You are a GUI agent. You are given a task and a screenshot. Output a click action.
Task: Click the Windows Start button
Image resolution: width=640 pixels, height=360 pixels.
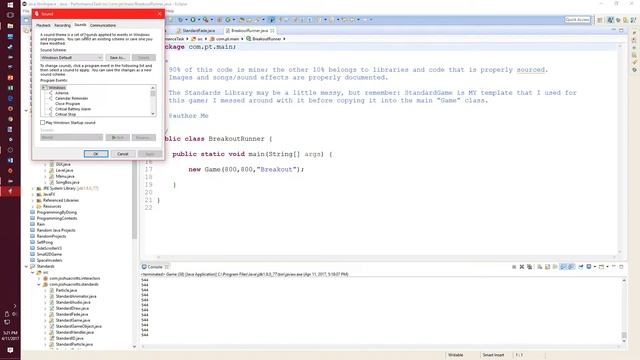[10, 5]
